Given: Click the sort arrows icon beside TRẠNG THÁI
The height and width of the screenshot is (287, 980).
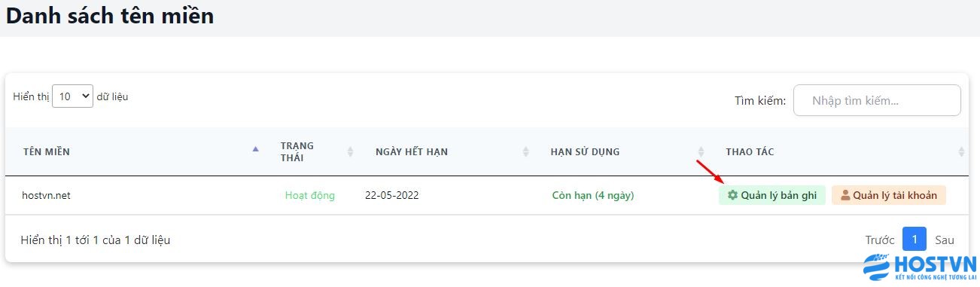Looking at the screenshot, I should (350, 152).
